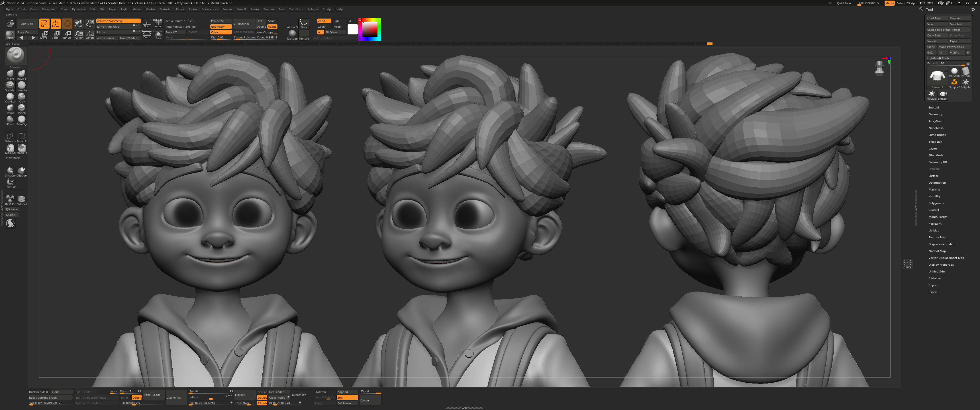Toggle Smt smoothing for Divide
This screenshot has width=980, height=410.
click(347, 397)
